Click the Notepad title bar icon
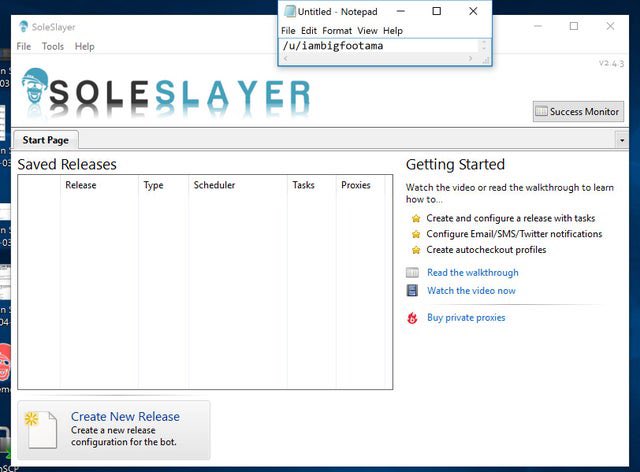 (290, 11)
